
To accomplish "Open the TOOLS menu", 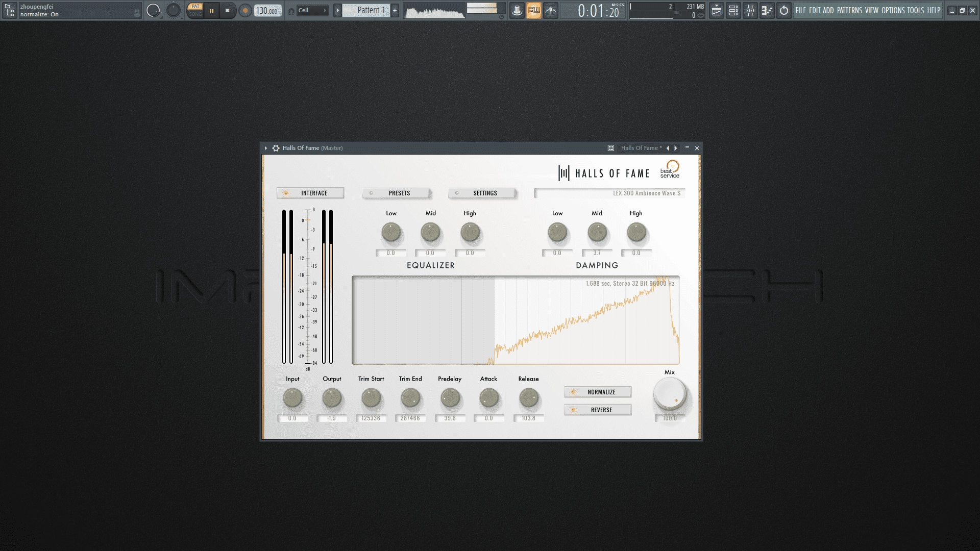I will click(916, 10).
